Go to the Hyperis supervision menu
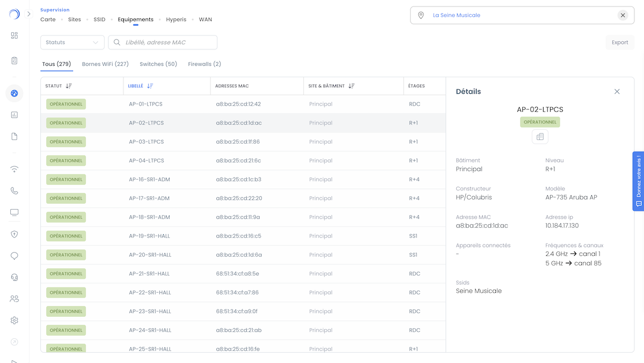 point(176,20)
